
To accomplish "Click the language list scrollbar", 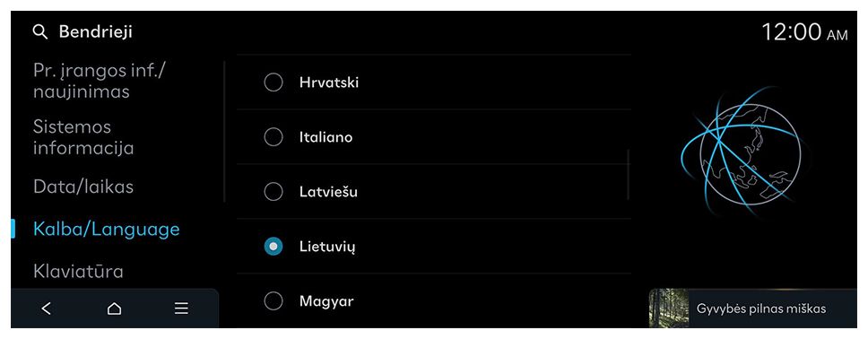I will 629,175.
